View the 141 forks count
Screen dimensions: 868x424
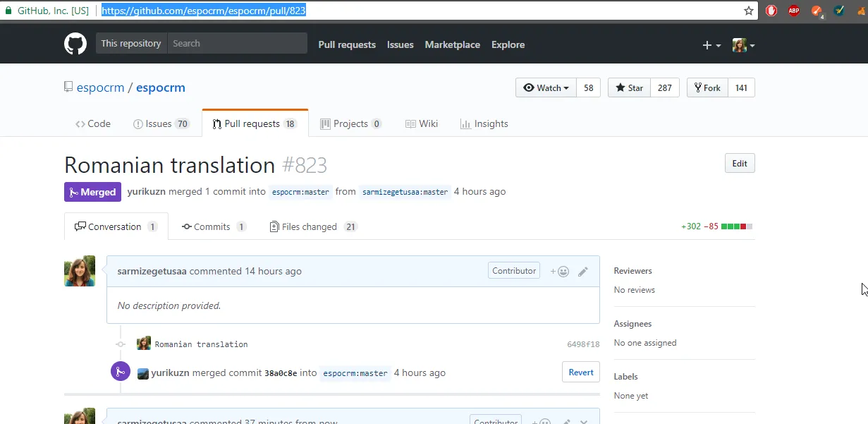[x=741, y=87]
